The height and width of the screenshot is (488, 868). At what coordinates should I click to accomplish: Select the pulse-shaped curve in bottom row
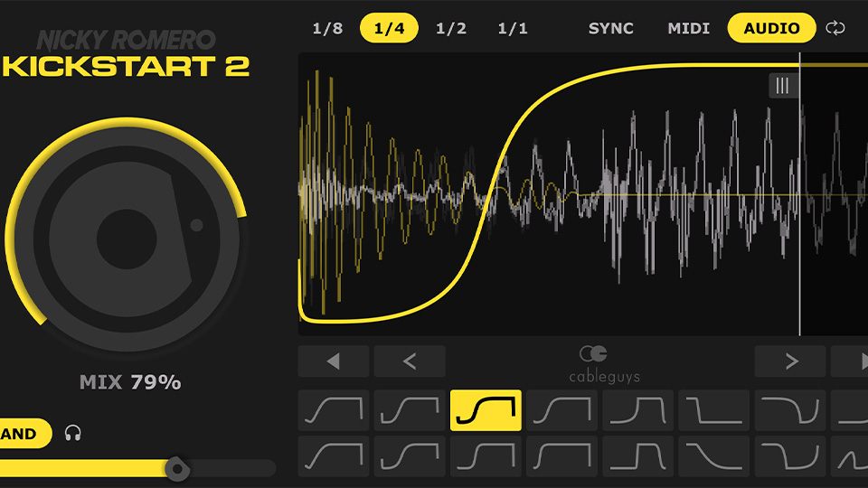pyautogui.click(x=637, y=456)
